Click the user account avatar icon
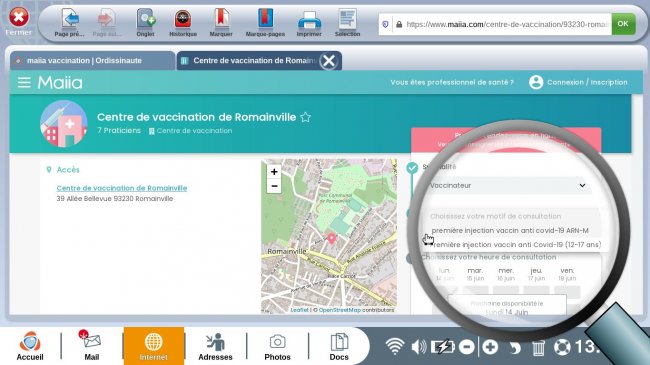 click(x=536, y=82)
